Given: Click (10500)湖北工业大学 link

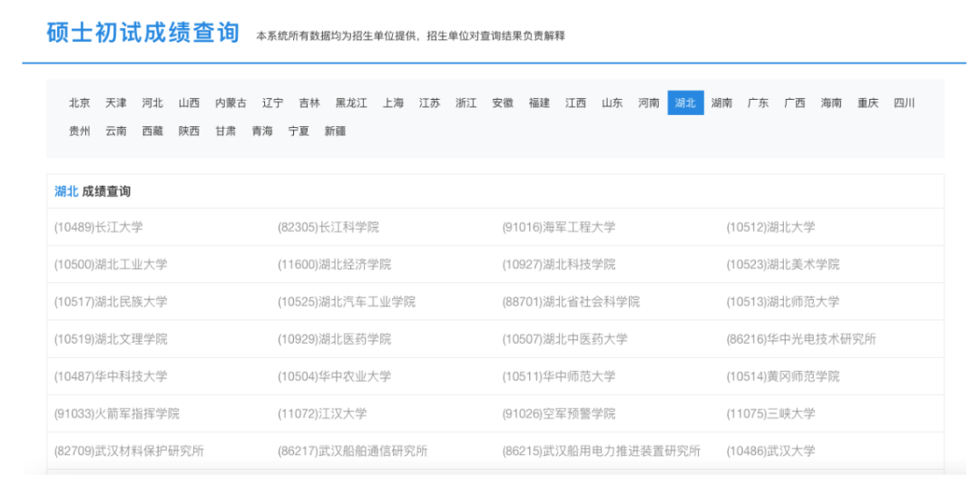Looking at the screenshot, I should [111, 265].
